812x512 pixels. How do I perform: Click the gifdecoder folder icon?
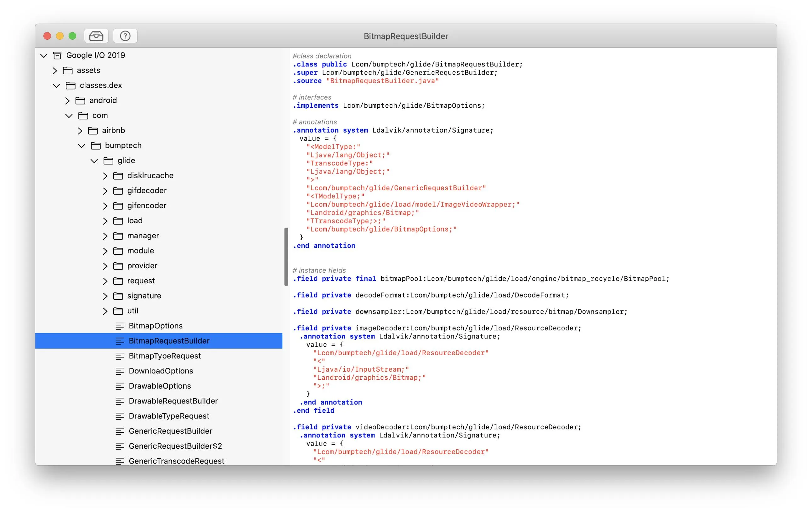pyautogui.click(x=118, y=191)
